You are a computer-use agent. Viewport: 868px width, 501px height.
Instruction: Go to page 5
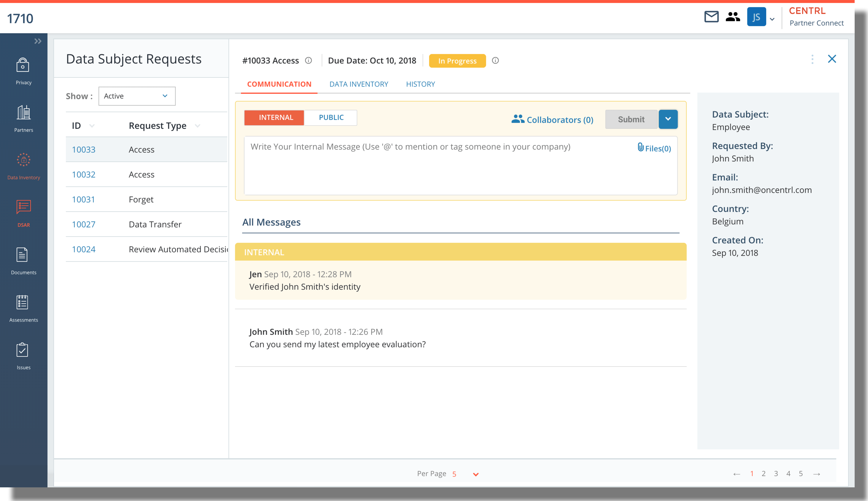pos(801,474)
